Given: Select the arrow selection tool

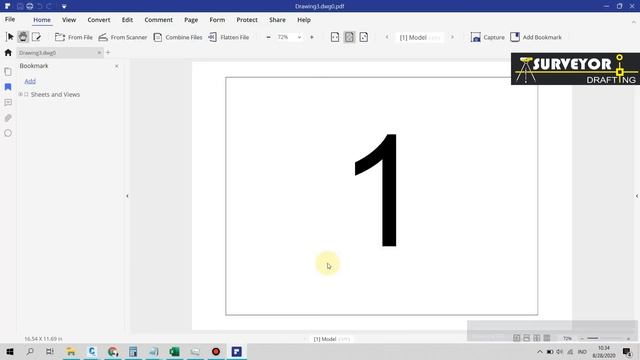Looking at the screenshot, I should [10, 37].
